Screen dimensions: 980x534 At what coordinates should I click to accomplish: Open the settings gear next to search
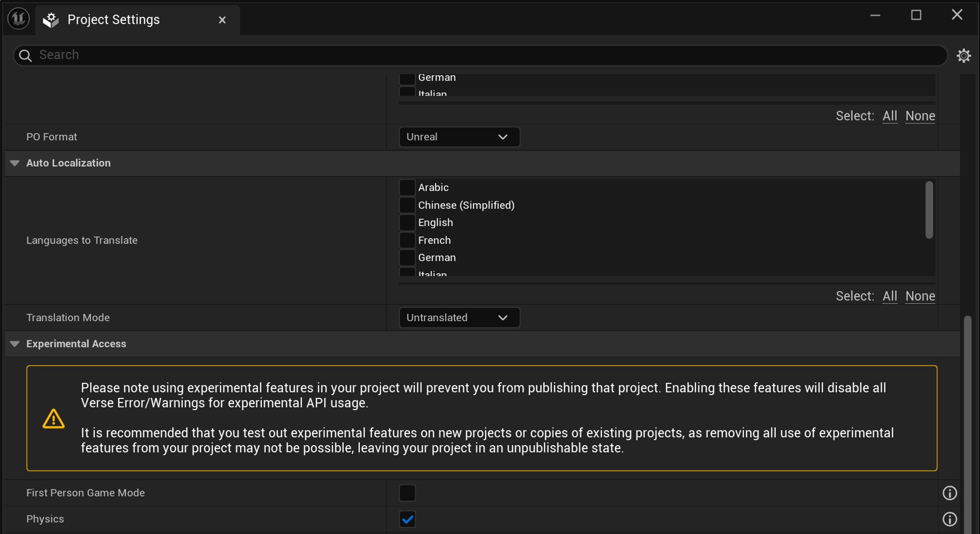964,56
